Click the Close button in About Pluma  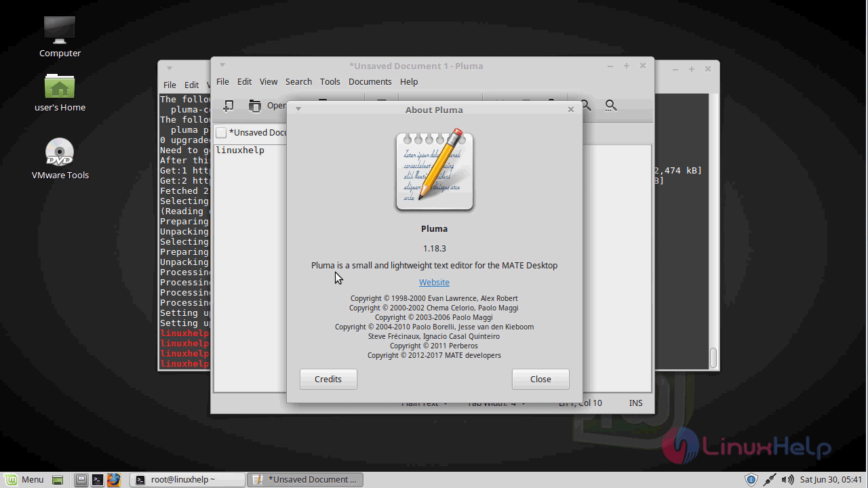point(540,379)
